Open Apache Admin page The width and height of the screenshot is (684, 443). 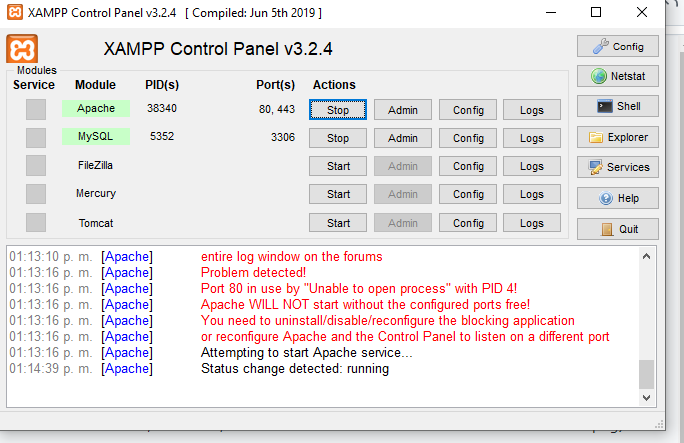[x=403, y=110]
